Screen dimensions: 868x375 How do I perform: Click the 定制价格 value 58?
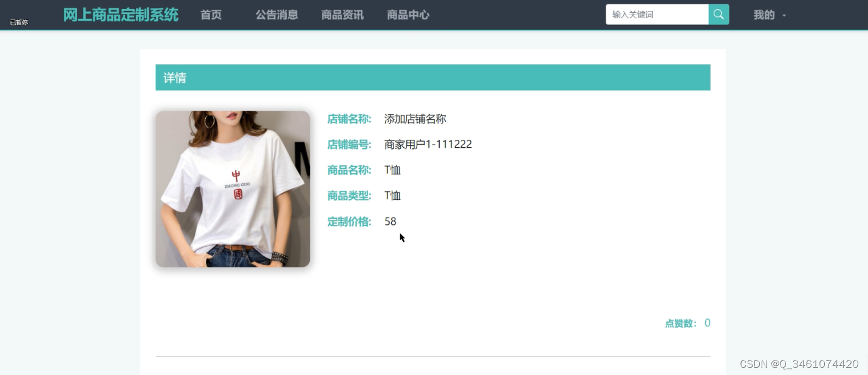click(391, 222)
